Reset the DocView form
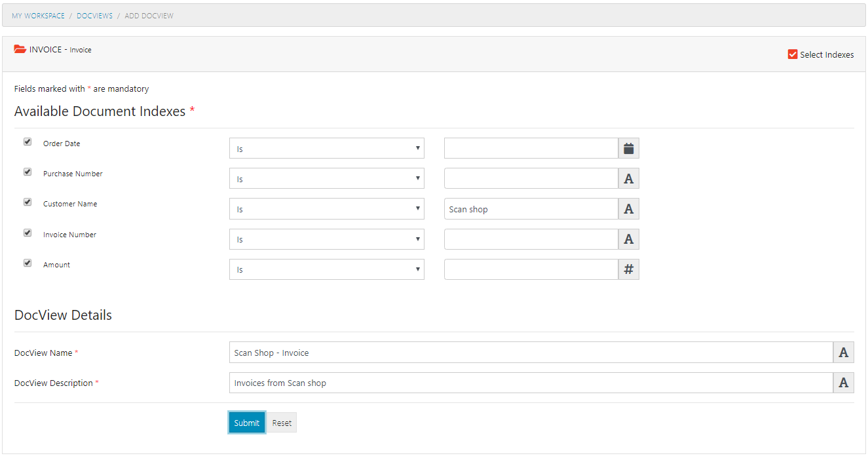This screenshot has height=462, width=868. coord(281,422)
